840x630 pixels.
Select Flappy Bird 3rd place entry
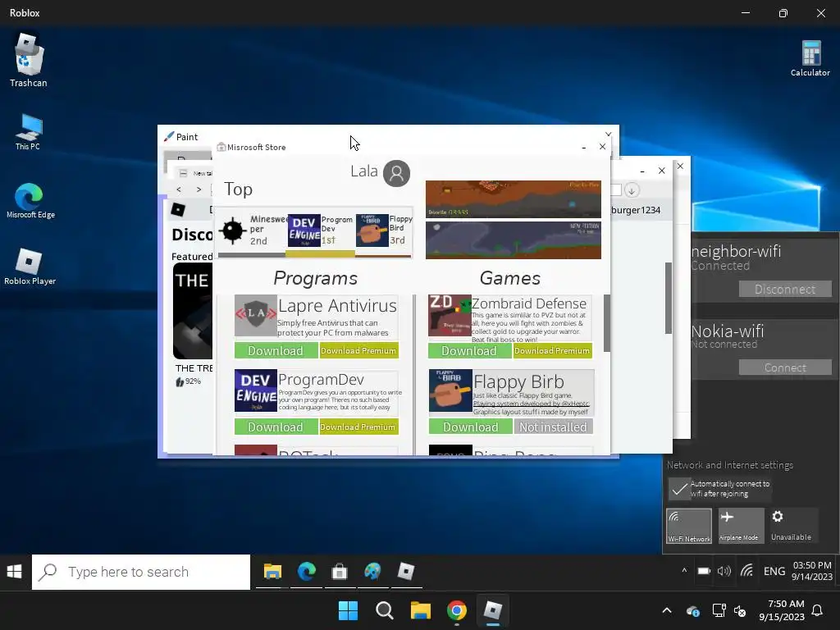pos(384,231)
